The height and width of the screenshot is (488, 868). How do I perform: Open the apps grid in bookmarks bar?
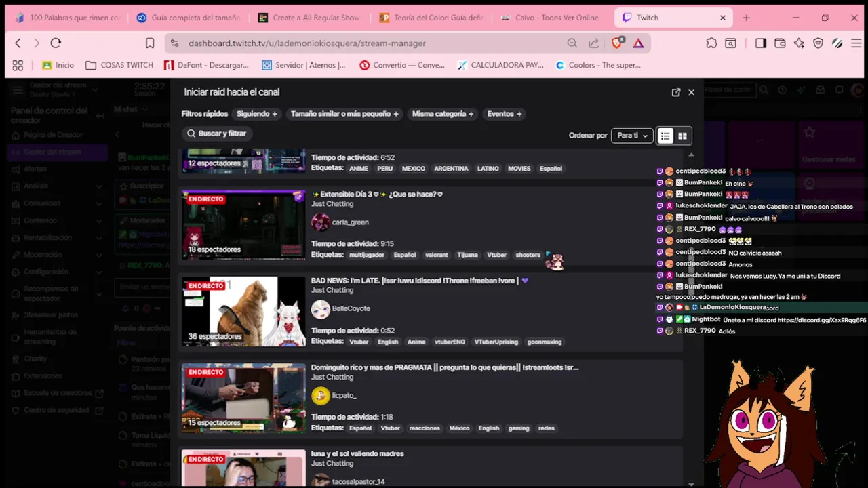[x=18, y=65]
